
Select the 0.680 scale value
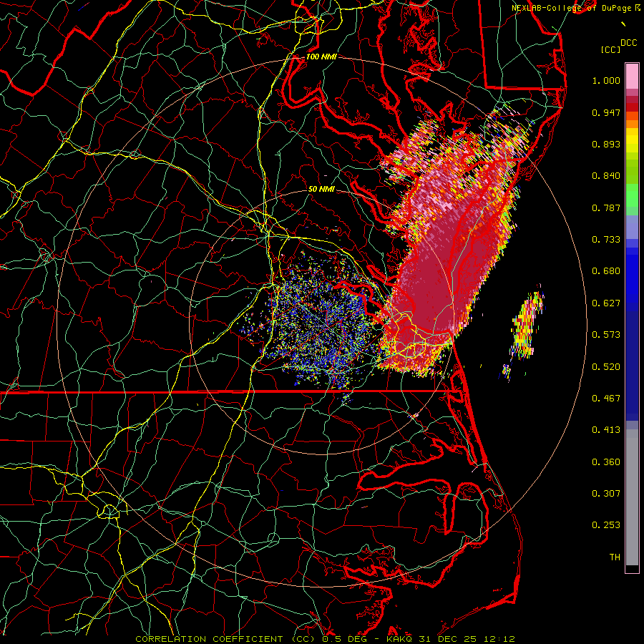(606, 271)
